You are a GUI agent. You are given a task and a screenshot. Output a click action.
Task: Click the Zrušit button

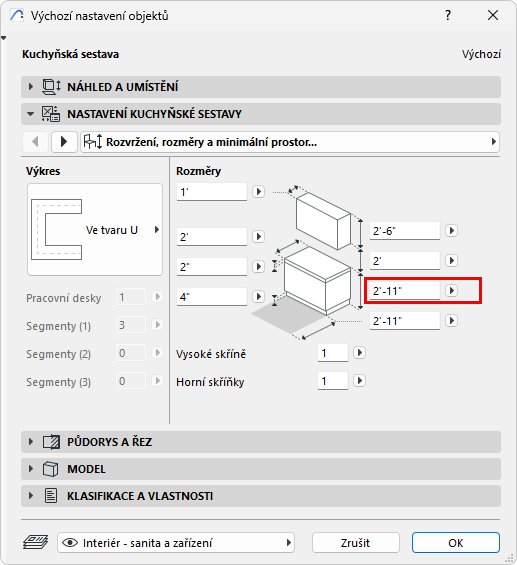[x=356, y=543]
